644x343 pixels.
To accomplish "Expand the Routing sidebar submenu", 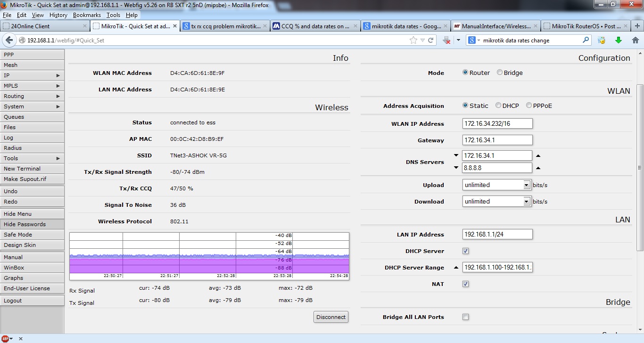I will 28,96.
